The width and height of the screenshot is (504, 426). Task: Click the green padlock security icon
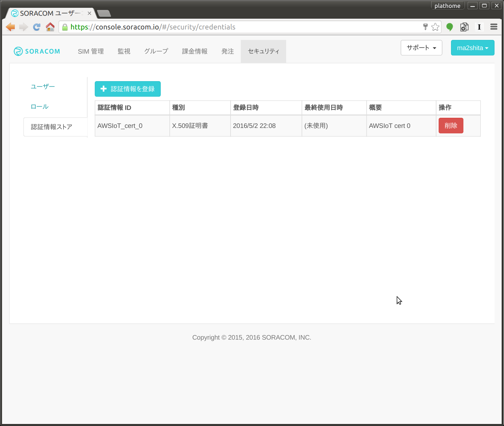(65, 27)
